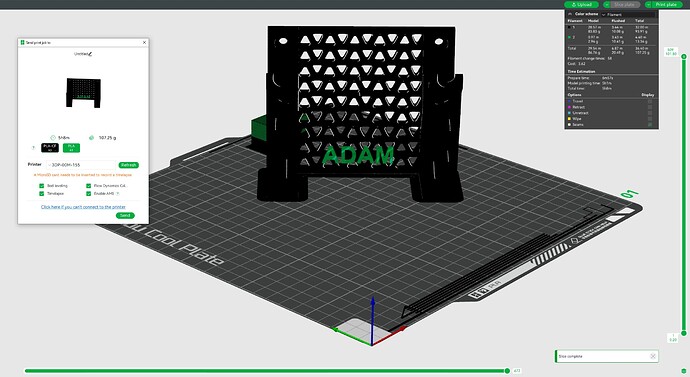Expand the Slice plate dropdown arrow
The height and width of the screenshot is (377, 690).
point(607,4)
